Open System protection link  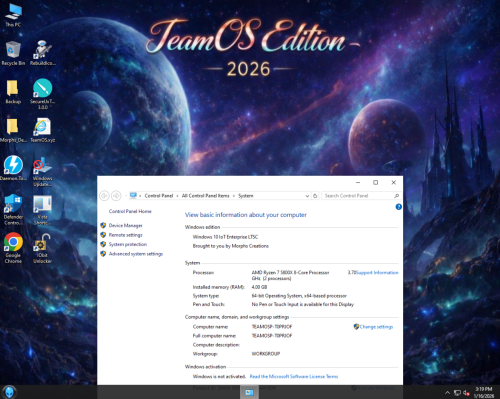(x=128, y=244)
